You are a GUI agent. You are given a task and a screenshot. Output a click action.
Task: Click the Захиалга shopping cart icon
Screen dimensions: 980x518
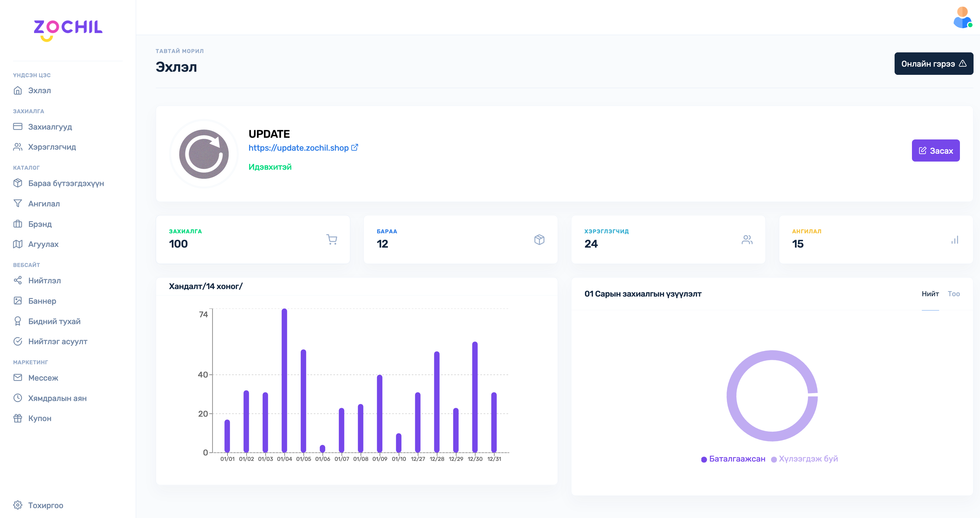click(331, 239)
